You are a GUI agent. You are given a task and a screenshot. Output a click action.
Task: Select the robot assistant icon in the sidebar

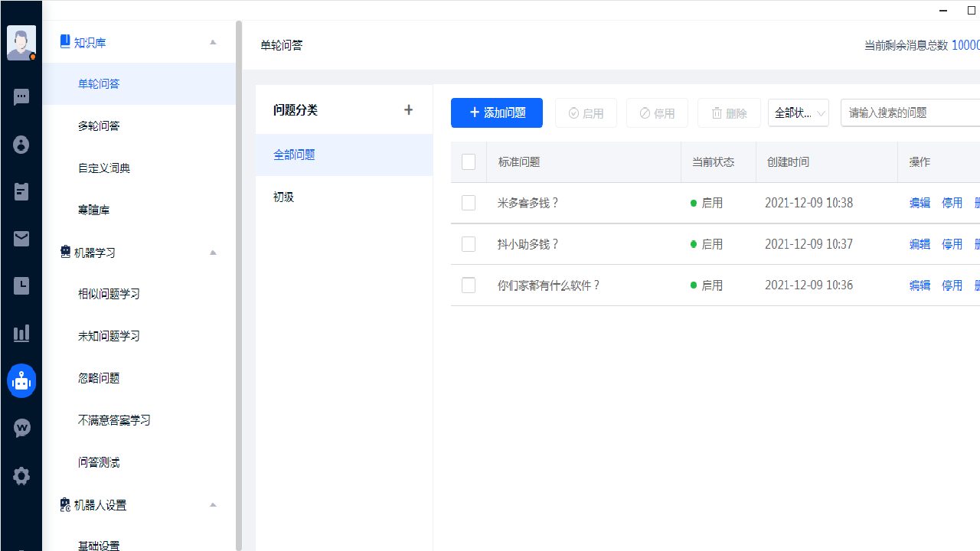[x=21, y=380]
